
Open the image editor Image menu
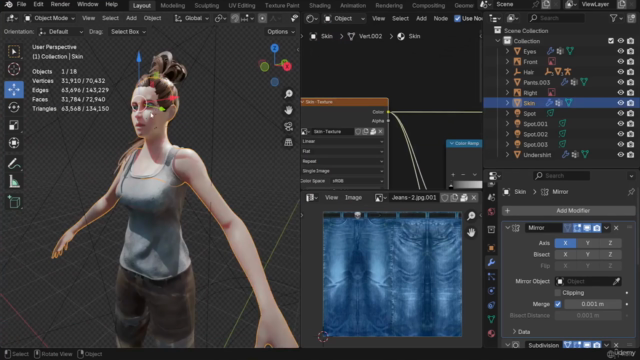tap(353, 198)
